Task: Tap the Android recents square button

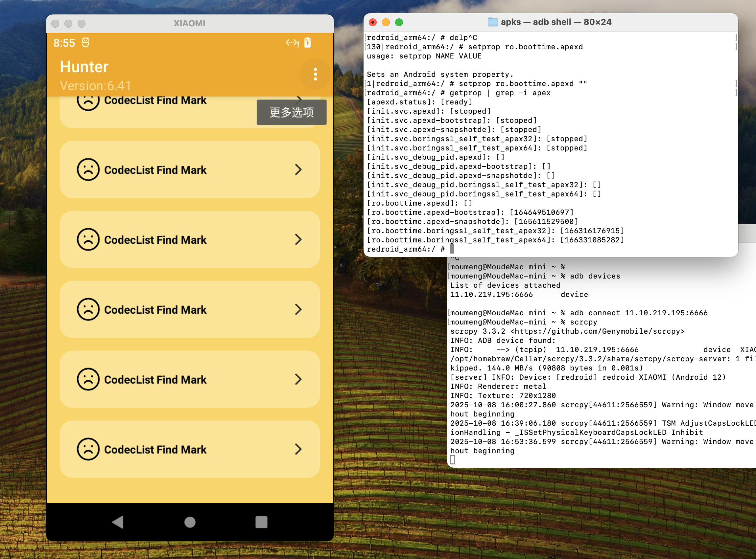Action: click(261, 522)
